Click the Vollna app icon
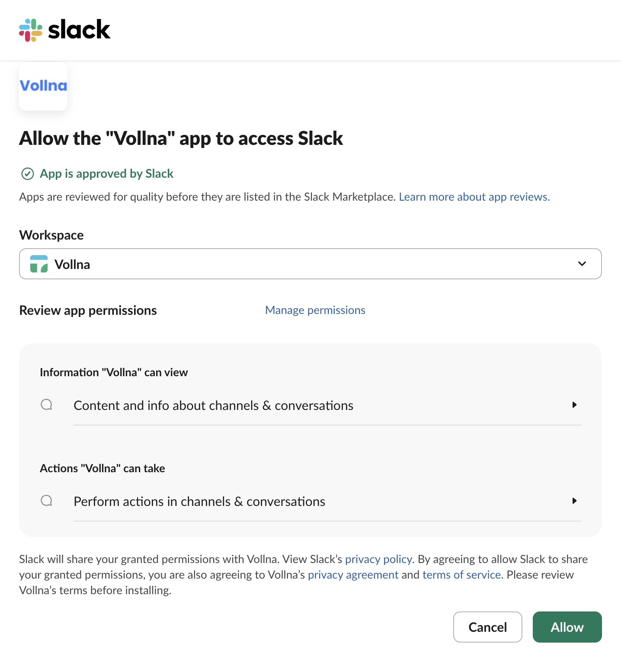 pos(43,86)
